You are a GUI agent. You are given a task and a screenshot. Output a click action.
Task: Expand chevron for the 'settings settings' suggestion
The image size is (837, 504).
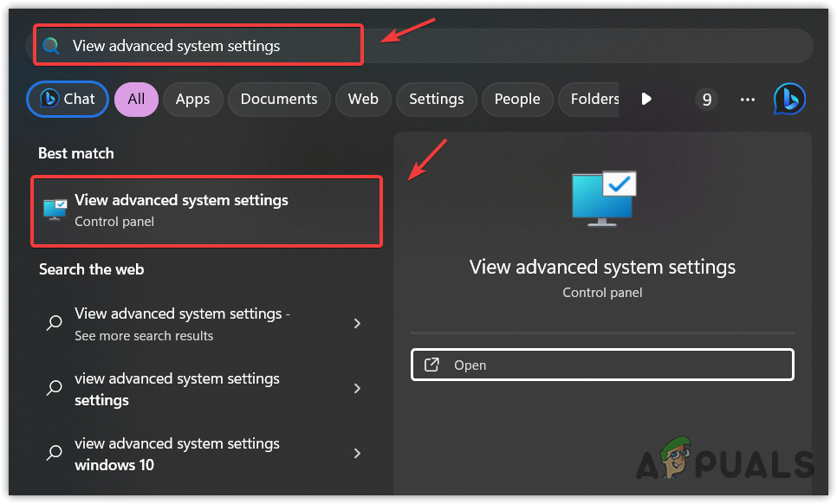pyautogui.click(x=357, y=388)
